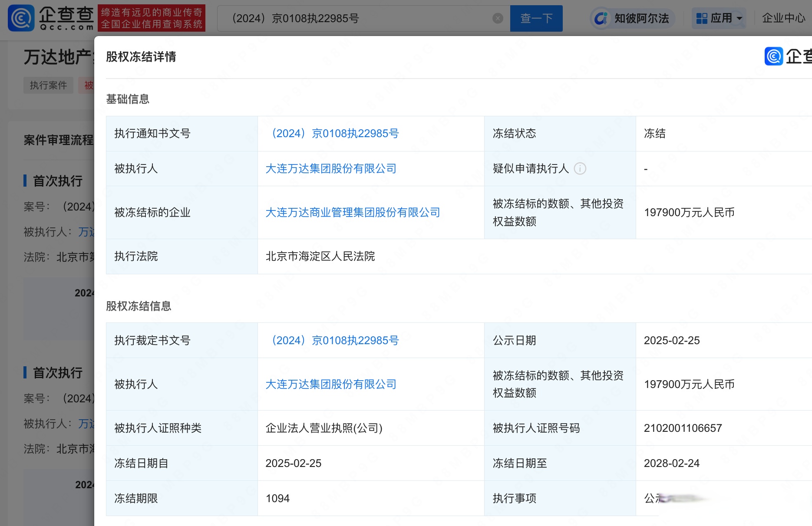This screenshot has width=812, height=526.
Task: Click the license number 2102001106657
Action: (x=683, y=428)
